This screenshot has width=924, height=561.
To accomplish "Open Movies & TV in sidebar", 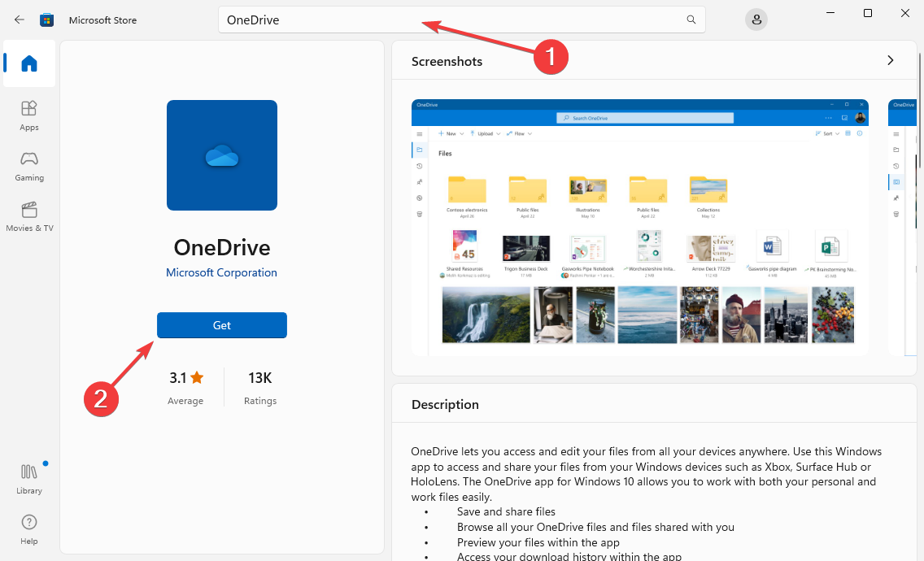I will point(29,217).
